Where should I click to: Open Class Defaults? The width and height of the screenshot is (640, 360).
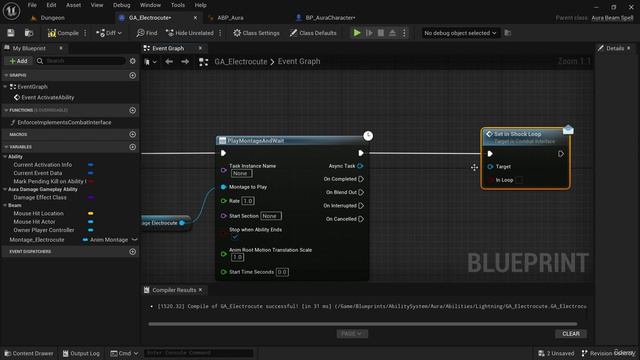[x=313, y=33]
